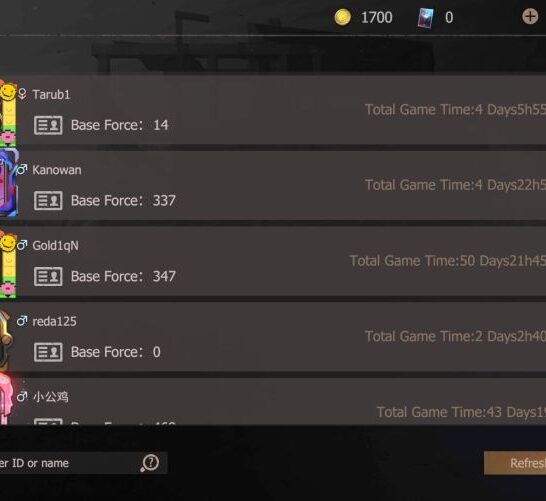
Task: Click the Refresh button
Action: [x=515, y=463]
